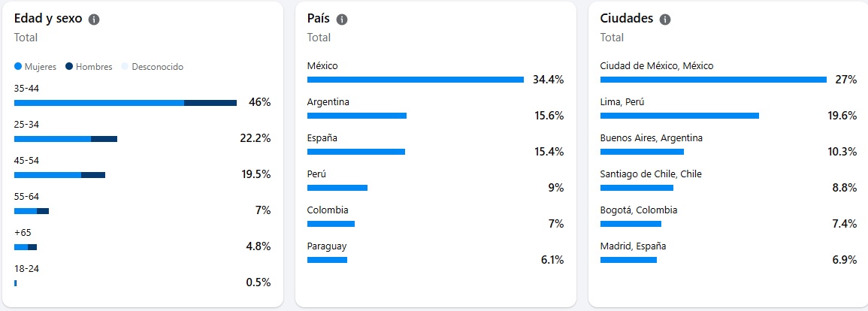Select the Lima, Perú city bar
The image size is (868, 311).
[679, 116]
